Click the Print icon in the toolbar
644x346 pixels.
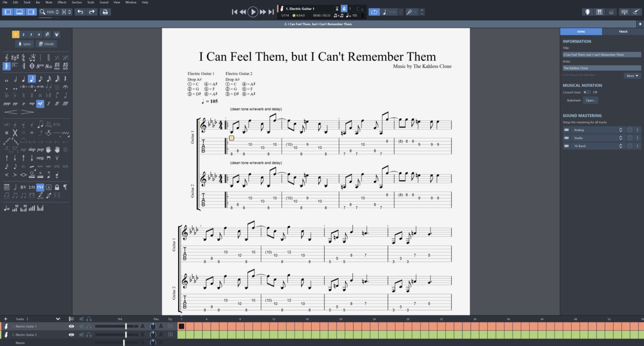(x=105, y=12)
